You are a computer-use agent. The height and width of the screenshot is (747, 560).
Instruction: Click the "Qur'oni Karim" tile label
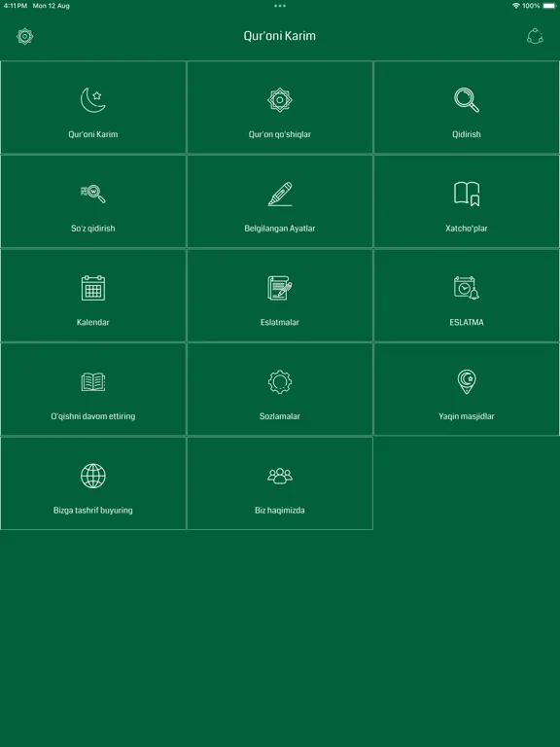tap(93, 134)
